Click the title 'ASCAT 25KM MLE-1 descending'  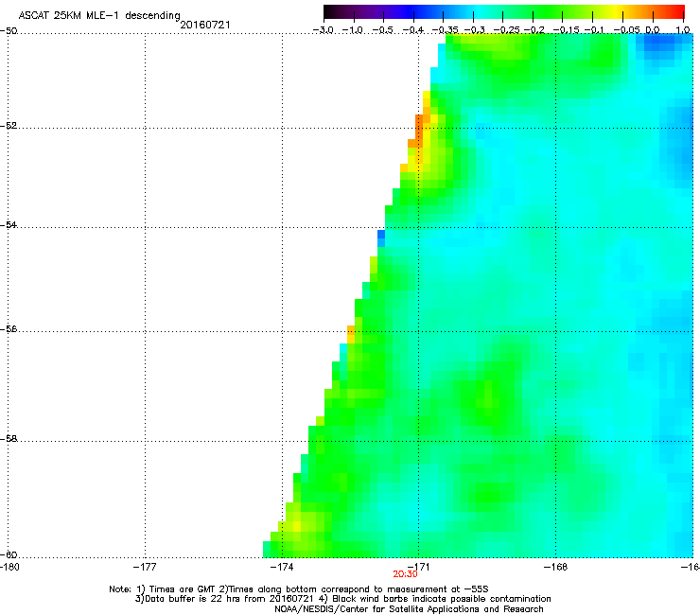click(99, 15)
